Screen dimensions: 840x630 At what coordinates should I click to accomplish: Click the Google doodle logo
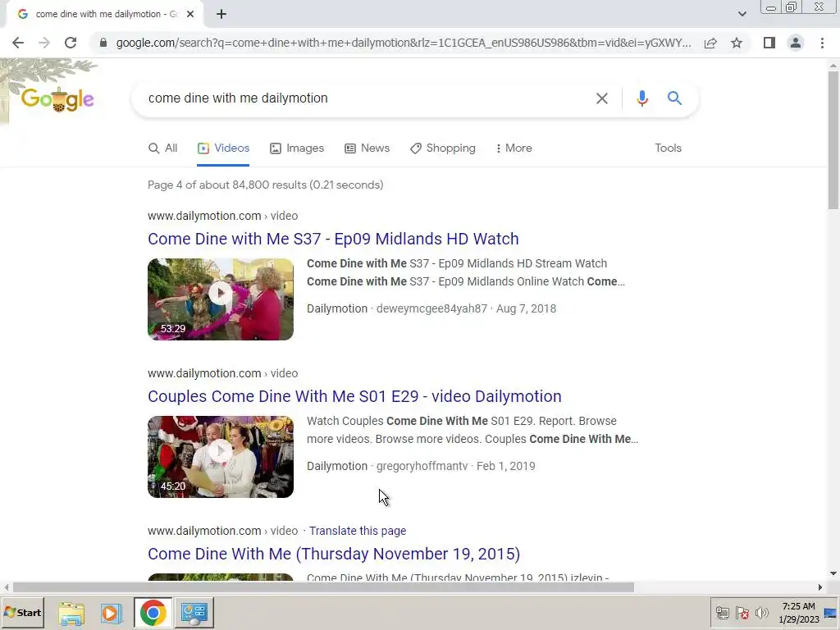point(57,99)
